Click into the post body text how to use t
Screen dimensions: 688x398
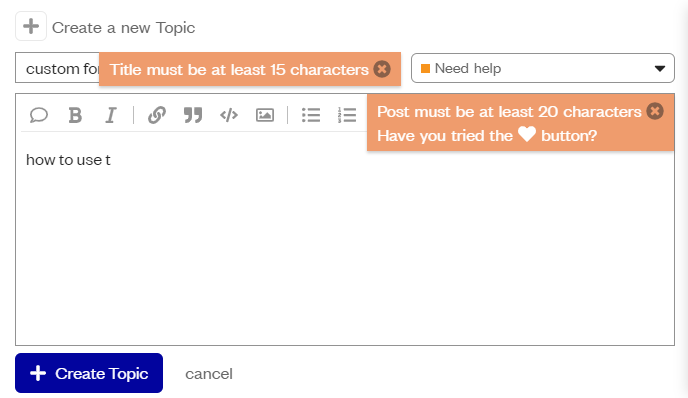tap(68, 160)
